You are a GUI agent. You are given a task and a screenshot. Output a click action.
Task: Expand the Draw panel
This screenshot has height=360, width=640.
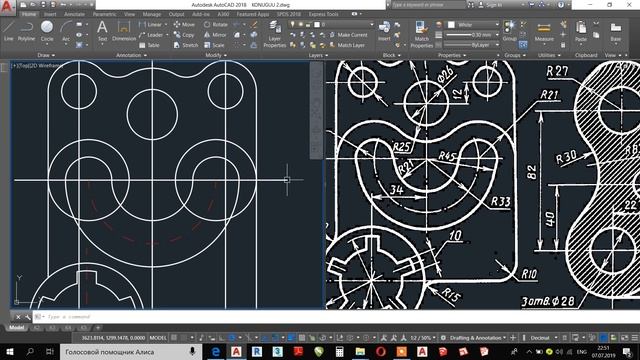pyautogui.click(x=46, y=55)
